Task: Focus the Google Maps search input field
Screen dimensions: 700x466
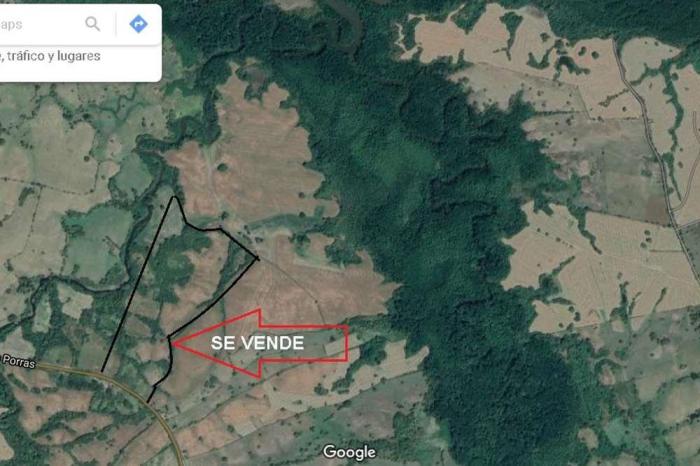Action: click(40, 24)
